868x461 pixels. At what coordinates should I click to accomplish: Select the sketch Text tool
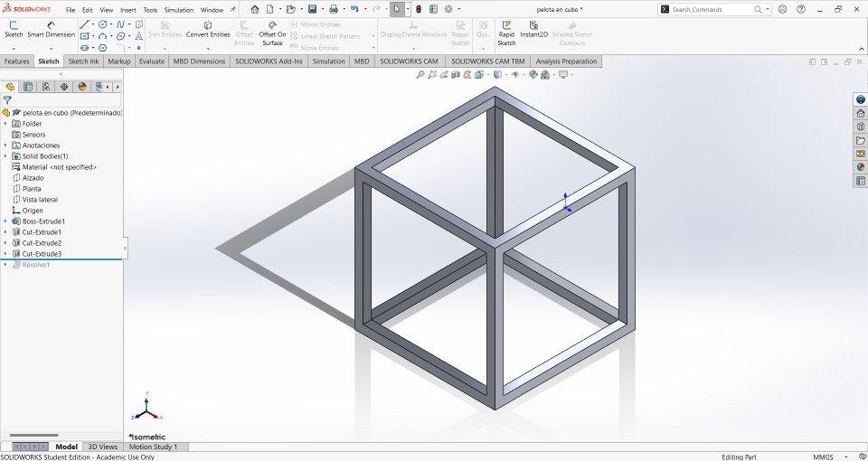coord(138,36)
